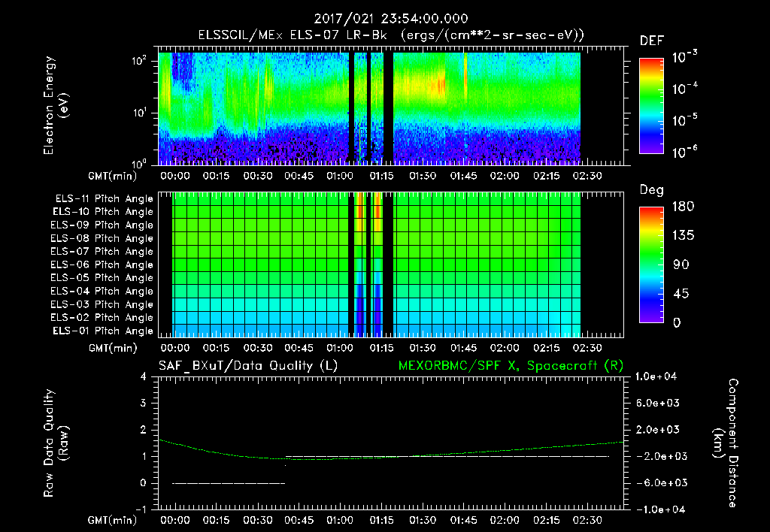770x532 pixels.
Task: Click the 45 tick on Deg scale
Action: [681, 294]
